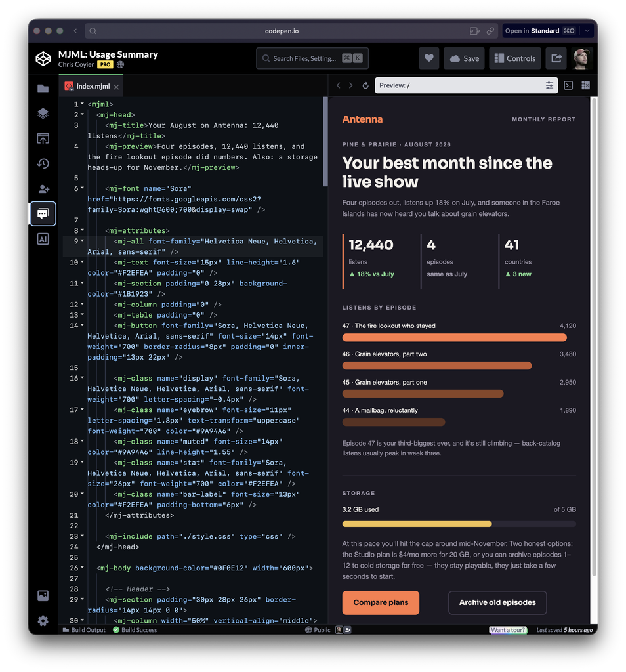626x672 pixels.
Task: Toggle the preview layout grid icon
Action: tap(585, 85)
